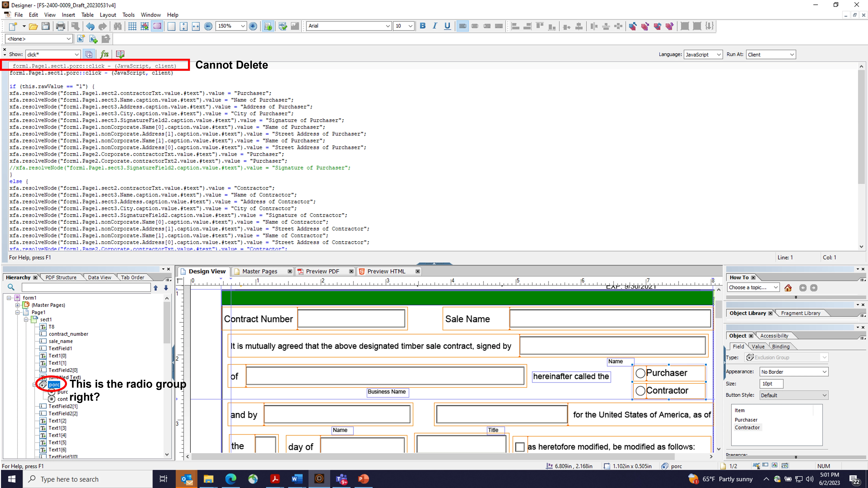Image resolution: width=868 pixels, height=488 pixels.
Task: Toggle the show grid icon
Action: (132, 26)
